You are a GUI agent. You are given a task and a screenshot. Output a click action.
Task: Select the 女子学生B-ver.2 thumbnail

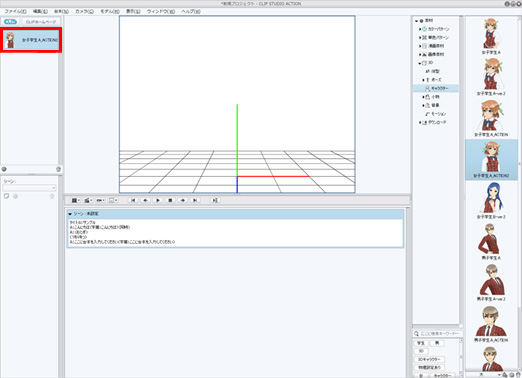coord(491,201)
